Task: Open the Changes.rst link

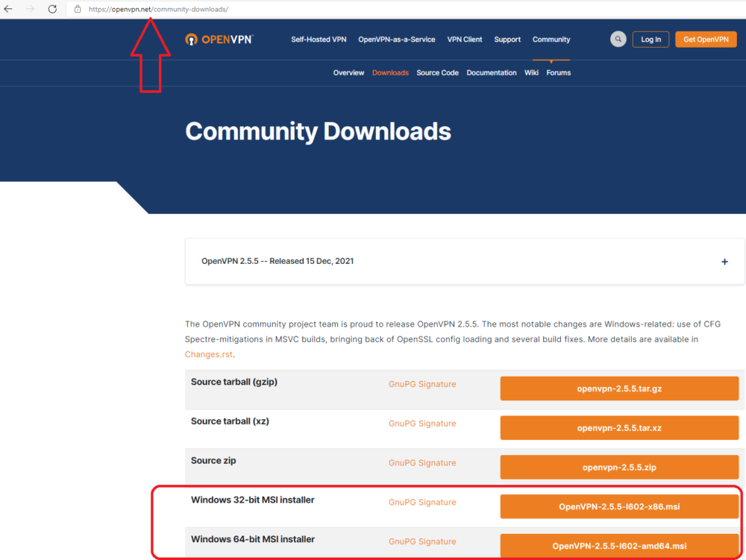Action: [x=208, y=354]
